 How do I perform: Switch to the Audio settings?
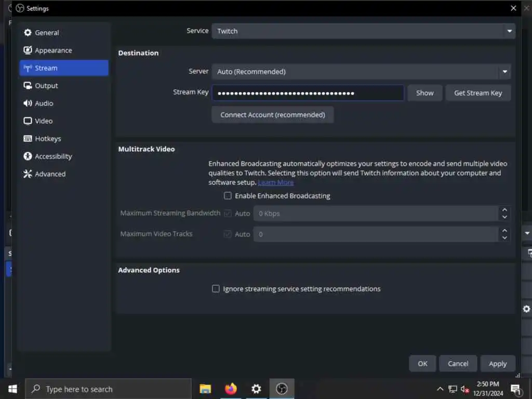[64, 103]
